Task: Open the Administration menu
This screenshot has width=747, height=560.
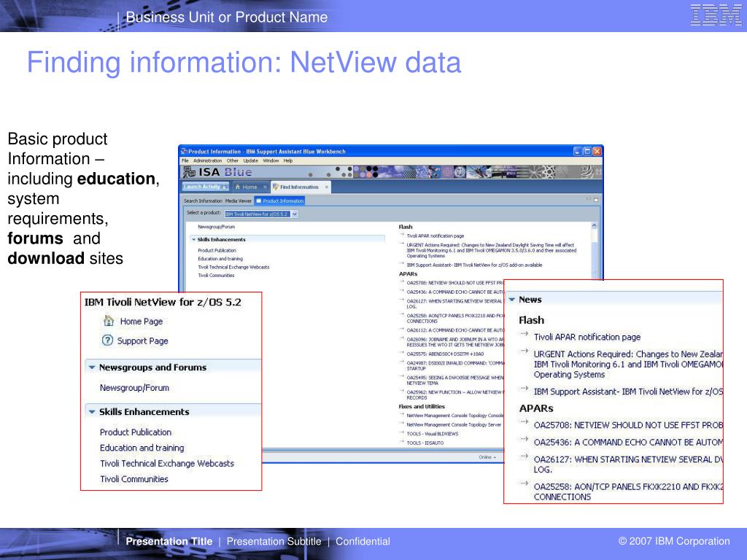Action: click(207, 161)
